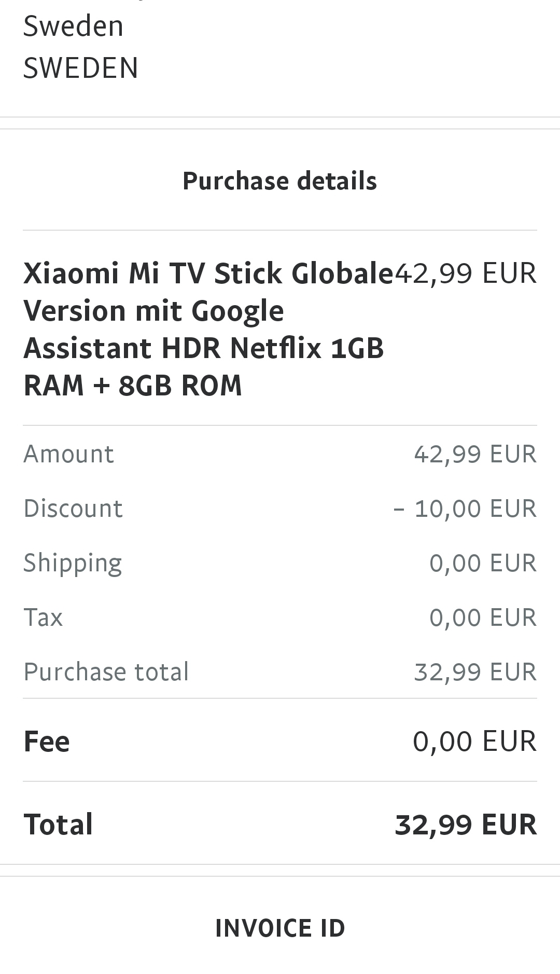Tap the bold Fee label
Screen dimensions: 560x974
click(x=47, y=741)
